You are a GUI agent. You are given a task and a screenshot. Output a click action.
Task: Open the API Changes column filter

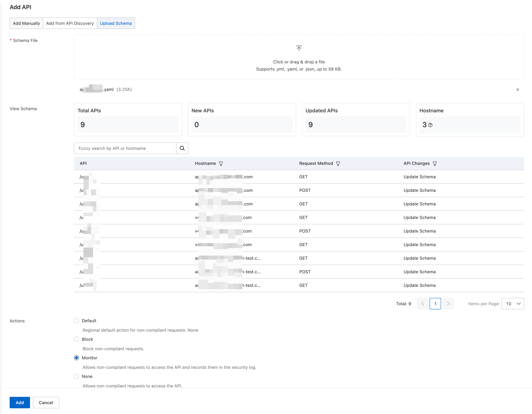coord(435,163)
